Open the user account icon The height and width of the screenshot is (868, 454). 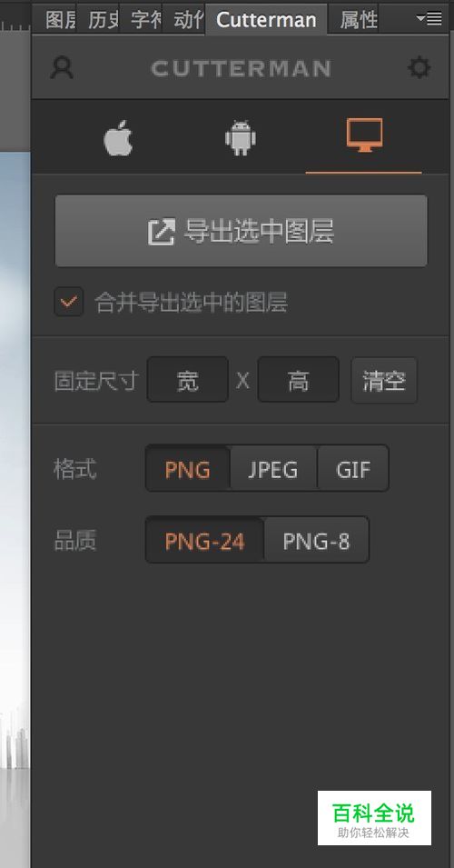point(62,68)
